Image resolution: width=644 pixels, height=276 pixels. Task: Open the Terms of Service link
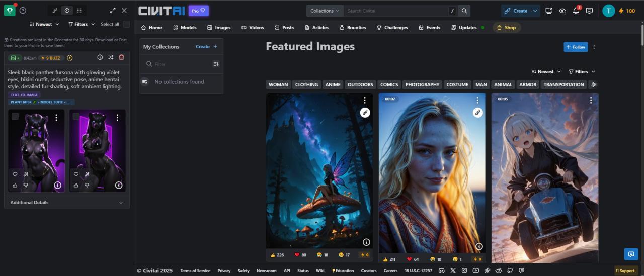coord(195,271)
